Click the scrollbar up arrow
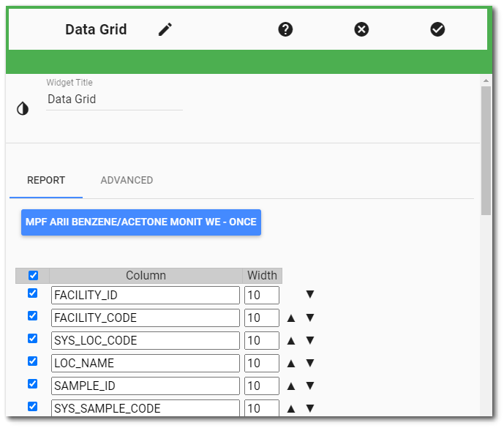Image resolution: width=504 pixels, height=428 pixels. point(486,80)
